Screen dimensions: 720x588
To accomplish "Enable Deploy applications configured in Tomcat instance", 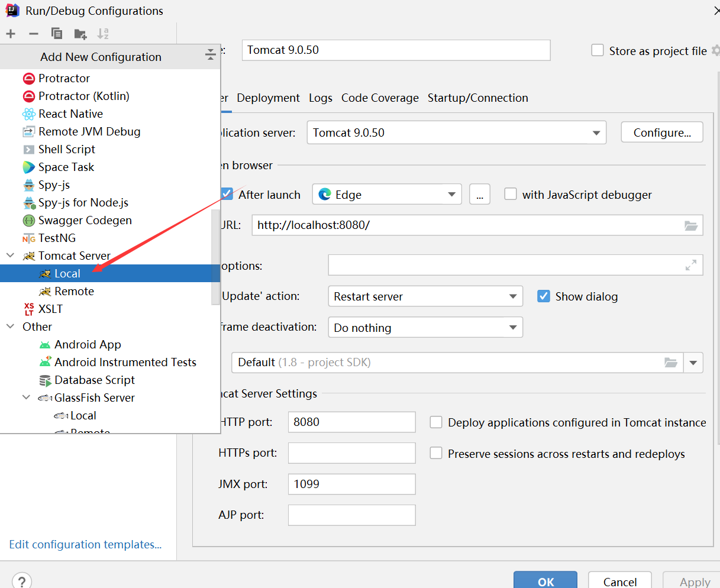I will point(436,422).
